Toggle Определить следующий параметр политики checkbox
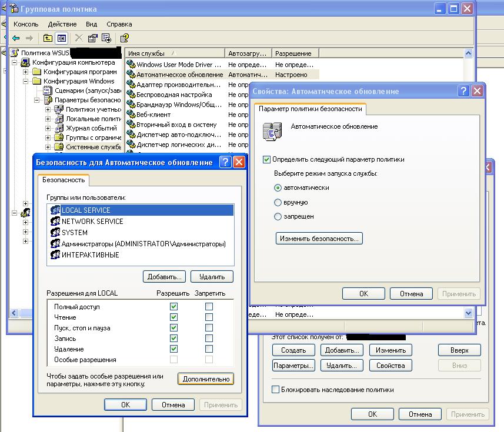The width and height of the screenshot is (504, 432). tap(266, 159)
